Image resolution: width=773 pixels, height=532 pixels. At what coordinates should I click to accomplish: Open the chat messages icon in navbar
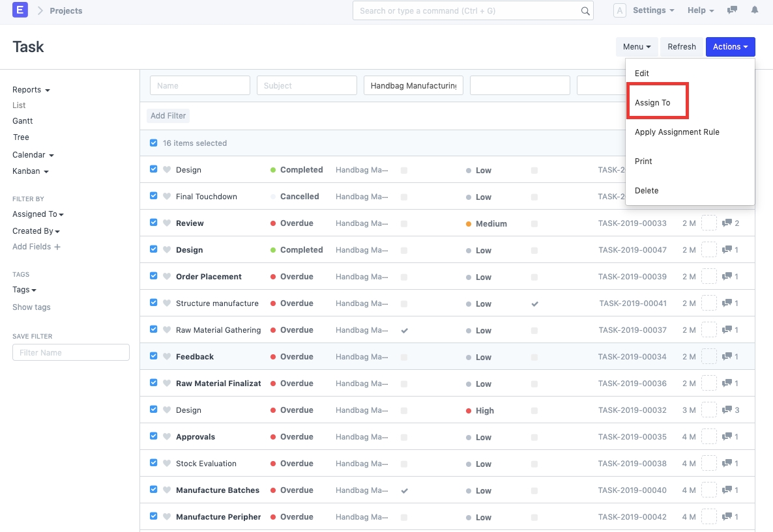tap(733, 10)
